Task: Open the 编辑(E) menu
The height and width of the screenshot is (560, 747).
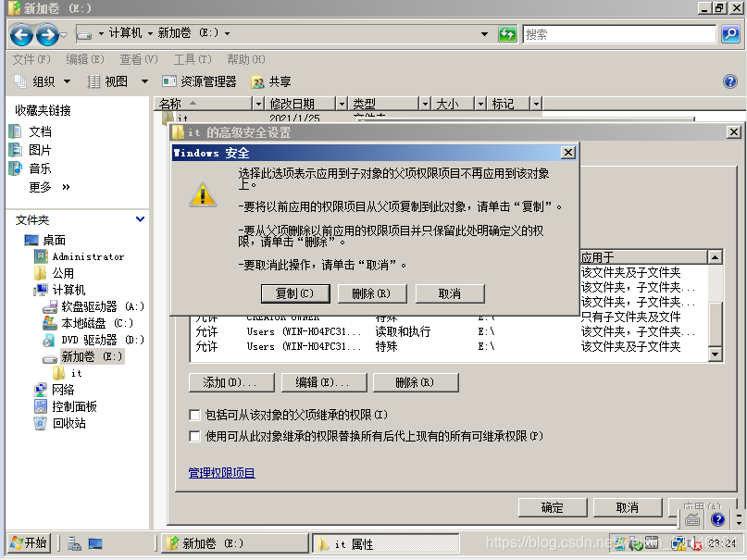Action: (85, 59)
